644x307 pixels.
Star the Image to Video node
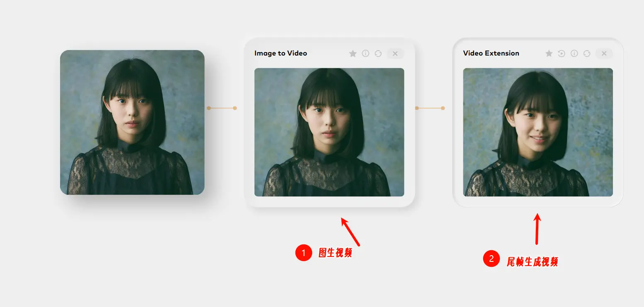pyautogui.click(x=353, y=53)
